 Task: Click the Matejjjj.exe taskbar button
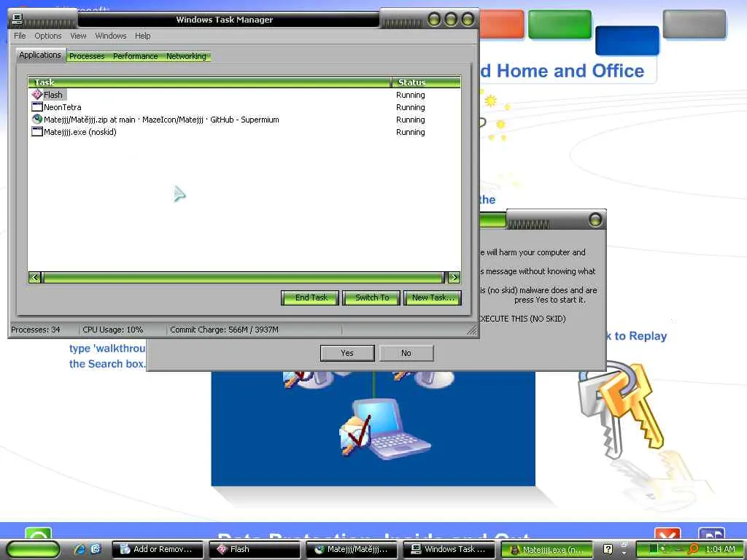tap(546, 550)
